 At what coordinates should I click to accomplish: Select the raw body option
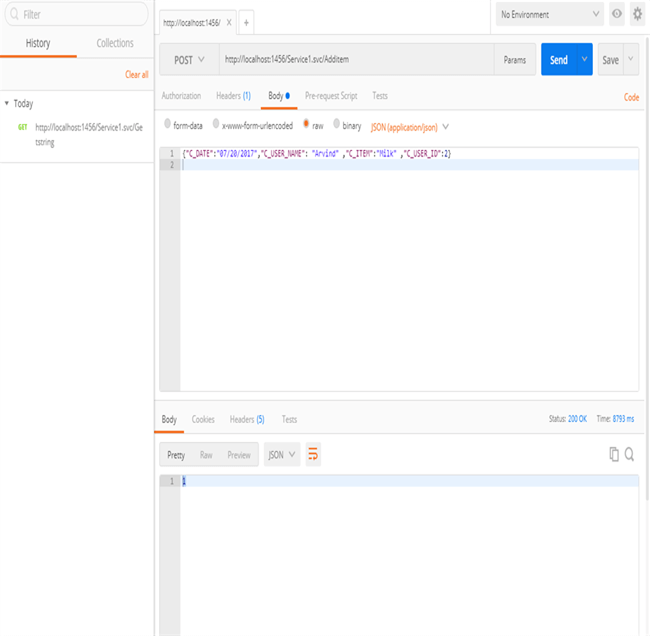coord(306,124)
